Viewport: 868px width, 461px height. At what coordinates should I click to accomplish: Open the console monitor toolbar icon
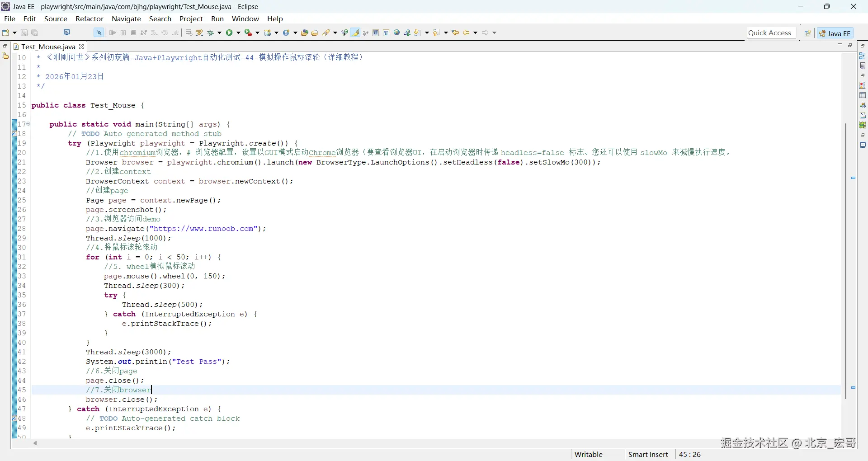coord(67,33)
